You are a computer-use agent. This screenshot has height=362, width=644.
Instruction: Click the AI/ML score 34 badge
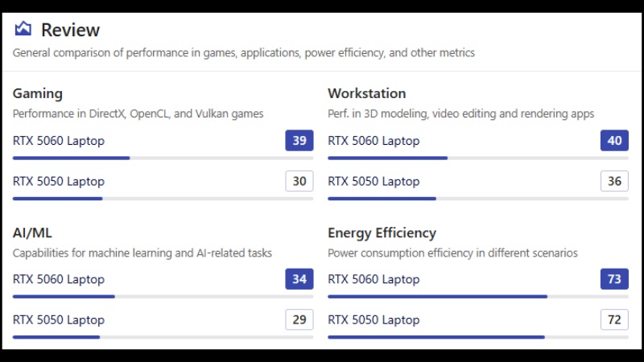click(299, 279)
